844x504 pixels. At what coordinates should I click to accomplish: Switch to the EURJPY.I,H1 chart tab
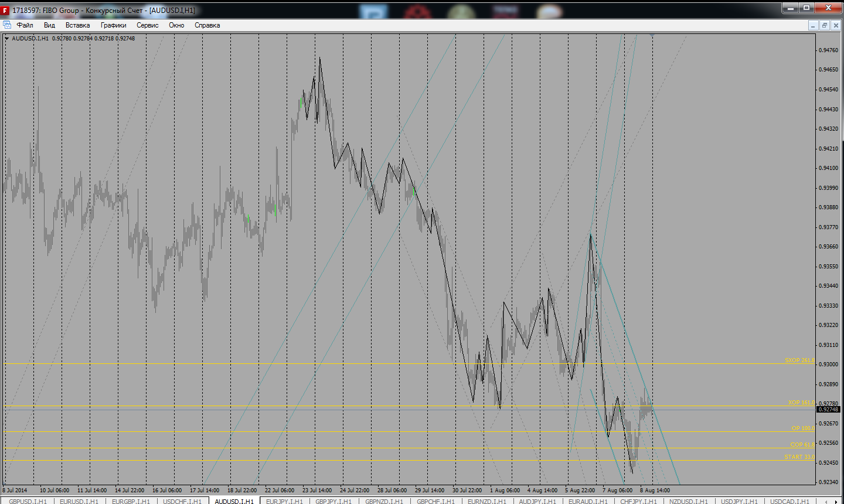click(x=284, y=501)
